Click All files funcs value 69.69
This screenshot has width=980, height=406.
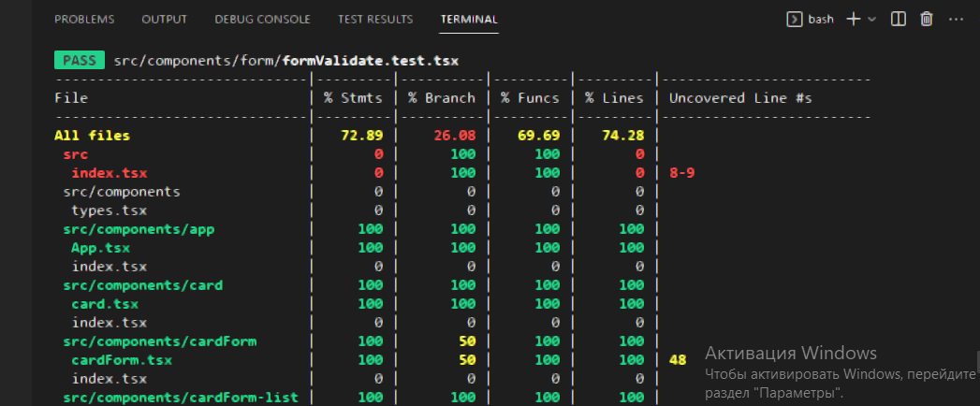click(x=539, y=136)
